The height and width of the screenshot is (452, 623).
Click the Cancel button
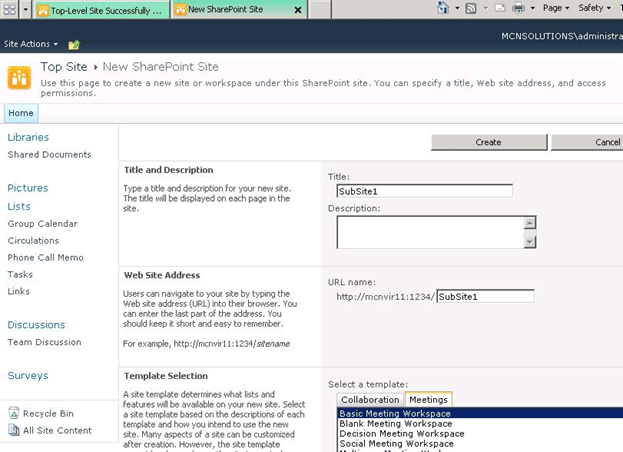587,142
